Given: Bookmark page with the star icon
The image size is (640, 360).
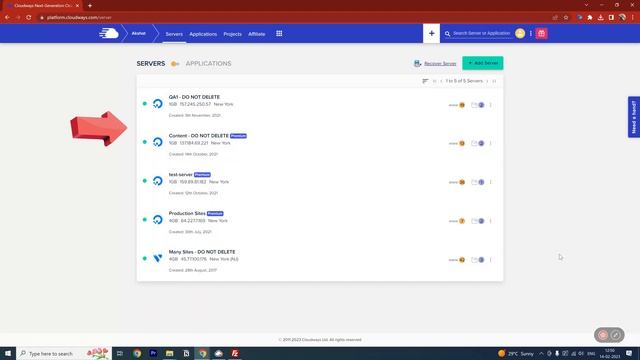Looking at the screenshot, I should click(x=566, y=18).
